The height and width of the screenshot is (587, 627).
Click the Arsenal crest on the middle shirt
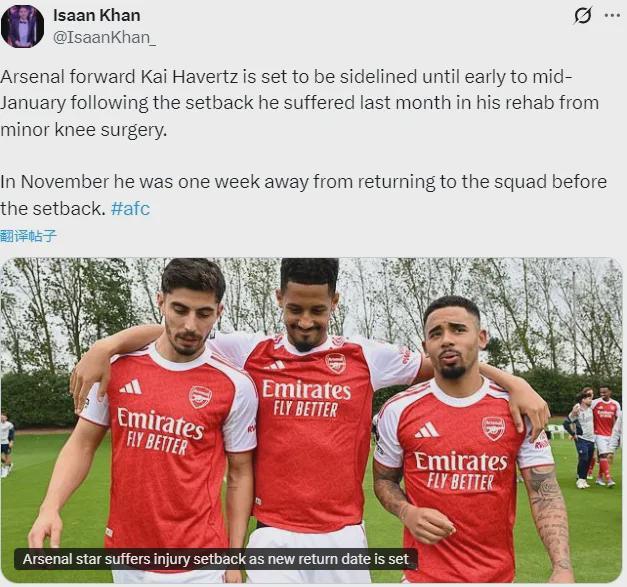336,363
